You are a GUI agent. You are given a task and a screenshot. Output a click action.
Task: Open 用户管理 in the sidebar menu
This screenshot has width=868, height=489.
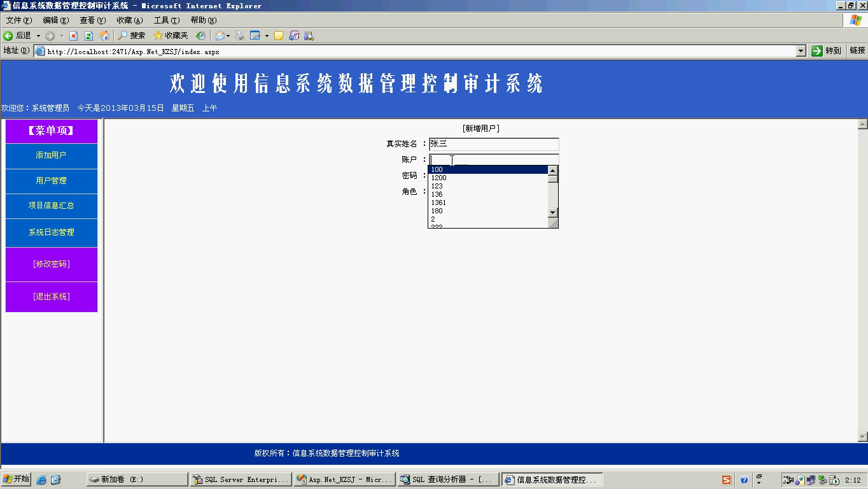click(x=52, y=181)
